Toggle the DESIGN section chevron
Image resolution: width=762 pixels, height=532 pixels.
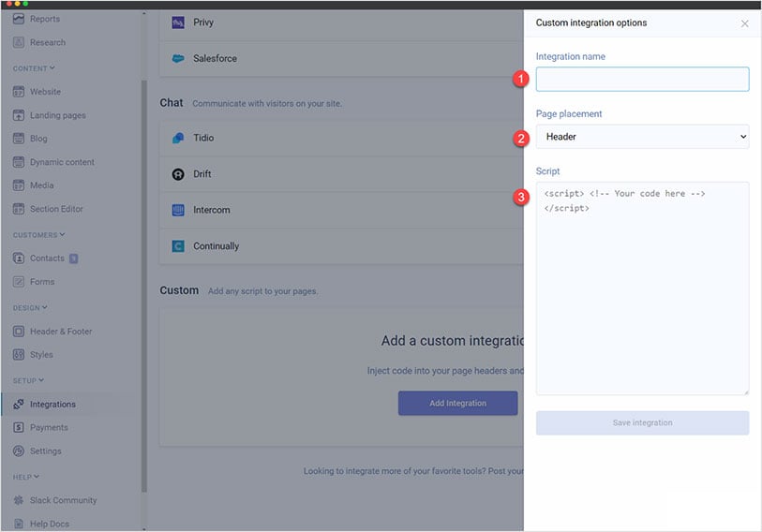point(44,308)
